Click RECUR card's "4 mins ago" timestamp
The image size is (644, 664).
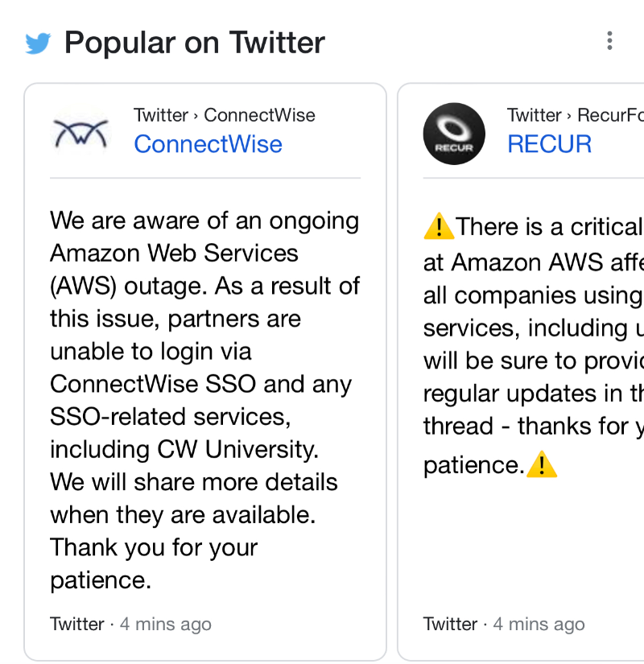(539, 625)
